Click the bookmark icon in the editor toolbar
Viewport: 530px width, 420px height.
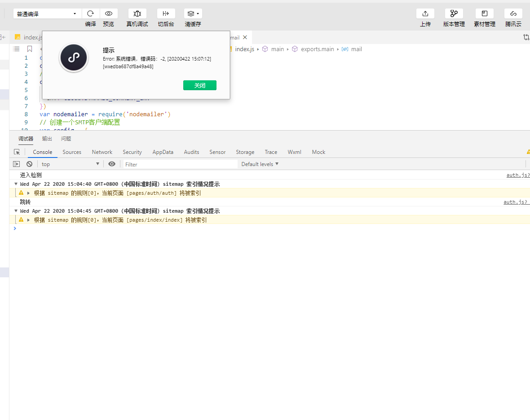click(x=30, y=49)
